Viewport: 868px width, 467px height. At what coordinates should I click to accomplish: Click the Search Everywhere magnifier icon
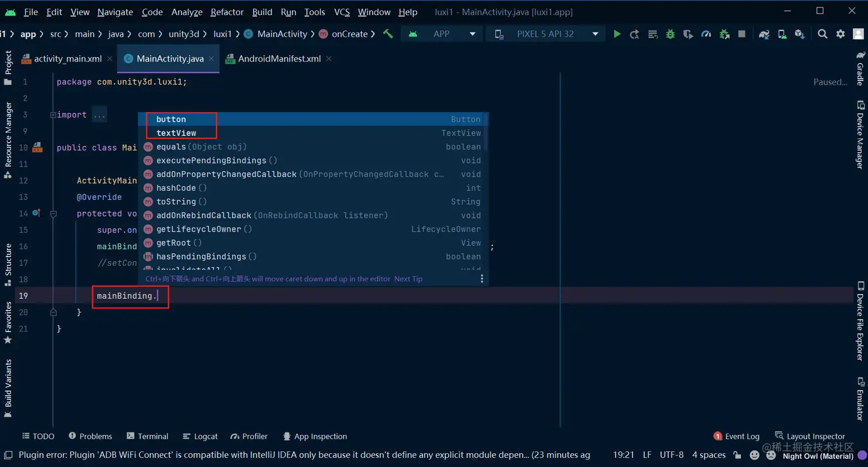pos(823,34)
